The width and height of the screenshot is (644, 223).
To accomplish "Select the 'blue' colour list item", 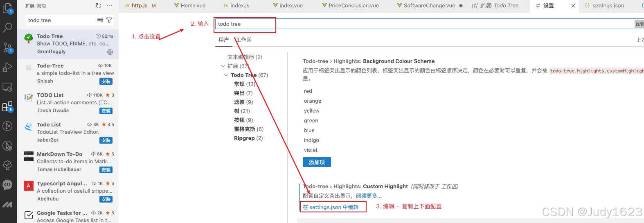I will (309, 131).
